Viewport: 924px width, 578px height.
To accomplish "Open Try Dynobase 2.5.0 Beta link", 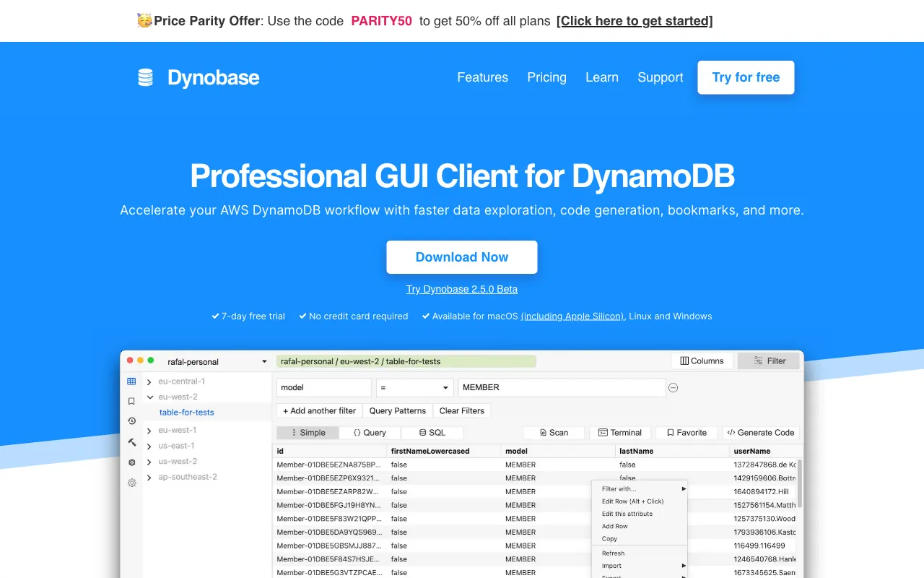I will tap(462, 289).
